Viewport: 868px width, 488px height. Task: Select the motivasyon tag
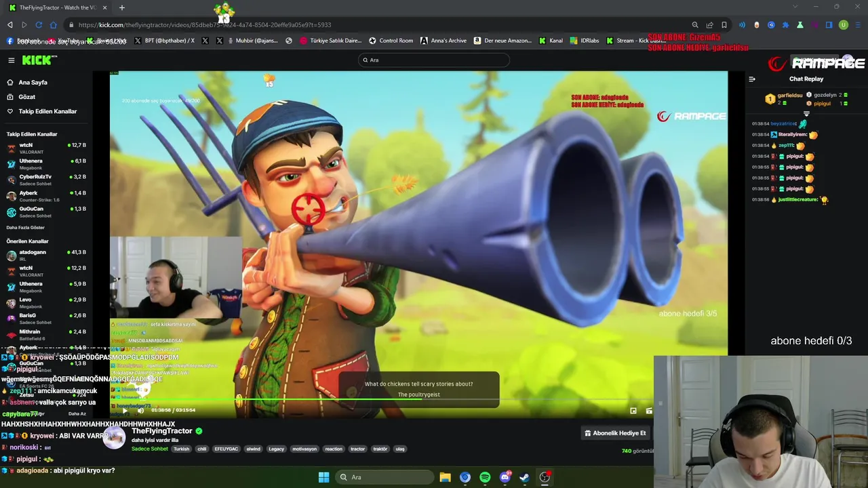pos(305,449)
